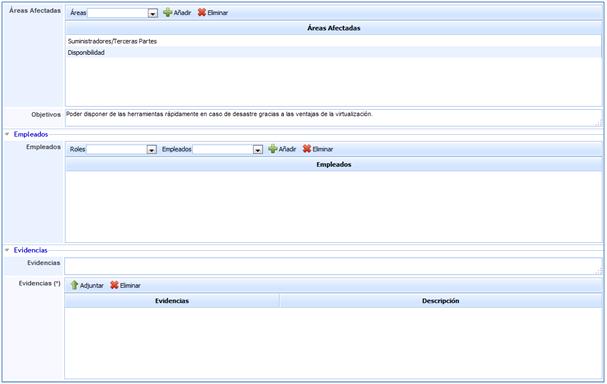Click green plus Añadir icon in Empleados toolbar
The image size is (607, 384).
[273, 149]
